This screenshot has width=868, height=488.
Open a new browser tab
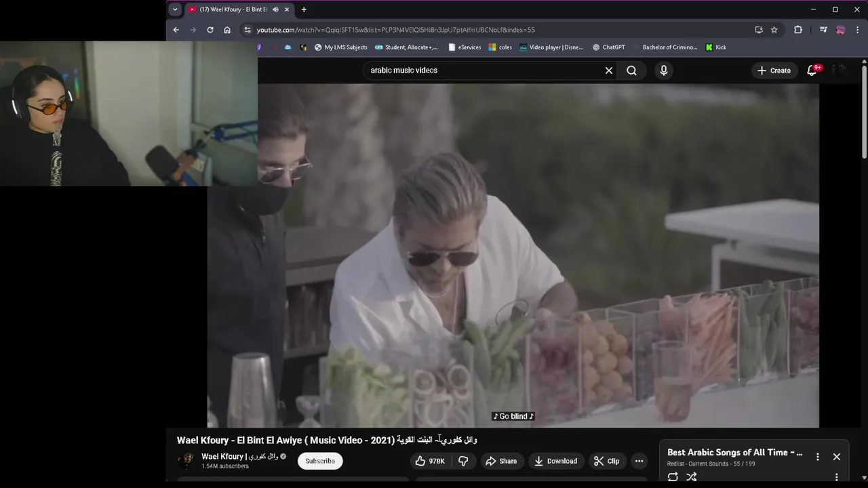click(x=304, y=9)
